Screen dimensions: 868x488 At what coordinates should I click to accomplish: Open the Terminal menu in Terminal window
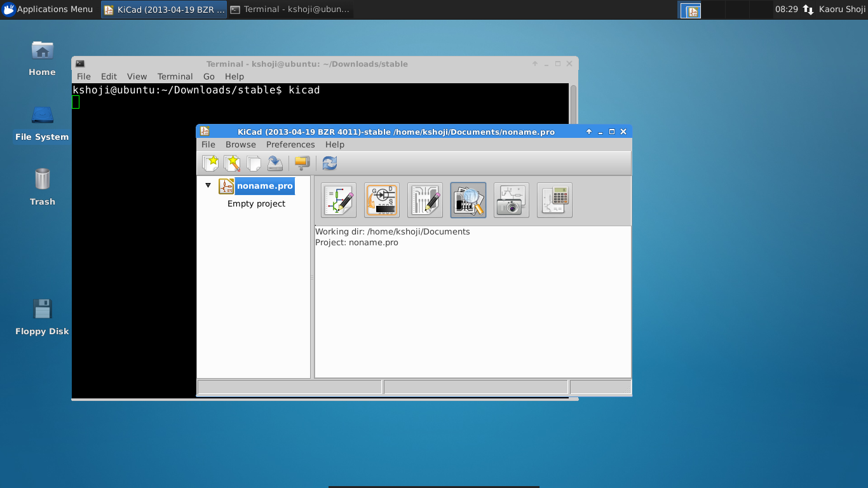click(175, 76)
